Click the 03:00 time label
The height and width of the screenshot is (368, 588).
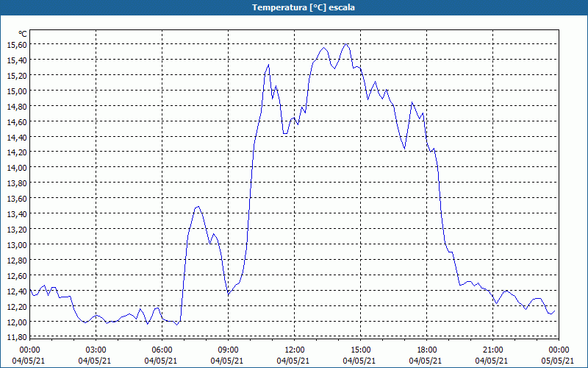96,350
